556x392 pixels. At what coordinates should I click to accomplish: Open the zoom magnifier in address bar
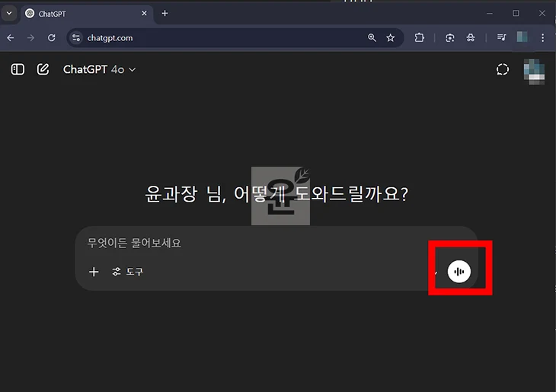[372, 37]
